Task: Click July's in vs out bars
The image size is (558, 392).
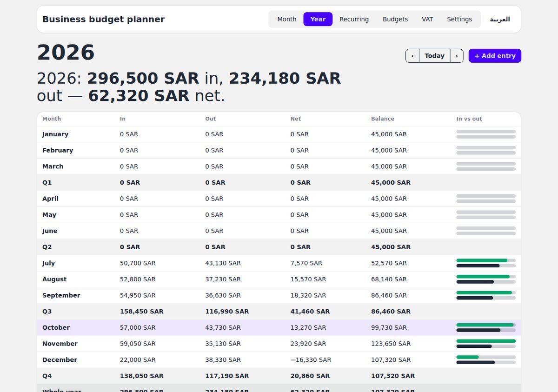Action: coord(486,263)
